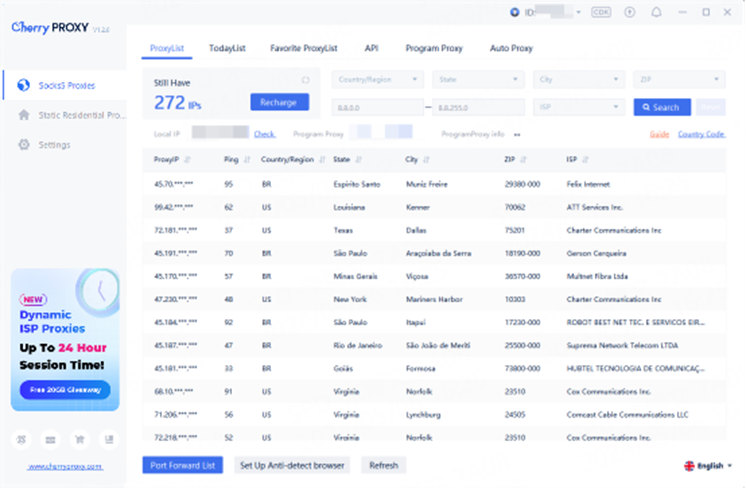Refresh remaining IPs count icon
The image size is (746, 488).
[305, 80]
